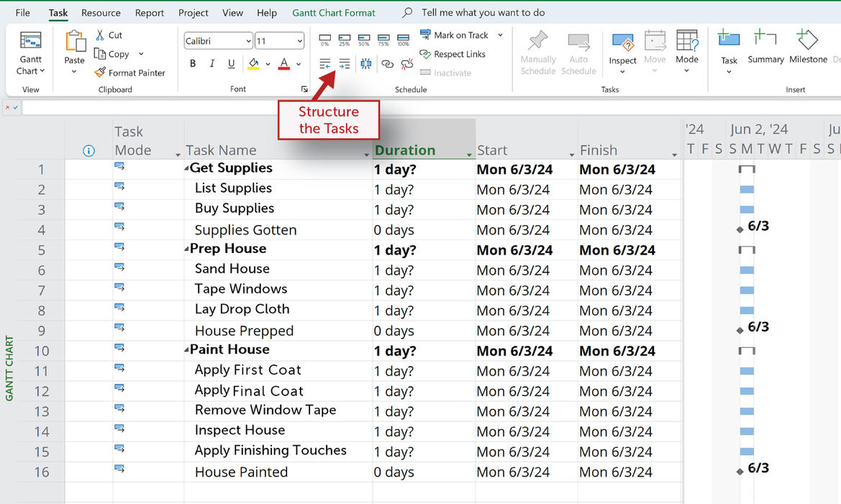Click the Paste clipboard icon
The width and height of the screenshot is (841, 504).
(75, 42)
